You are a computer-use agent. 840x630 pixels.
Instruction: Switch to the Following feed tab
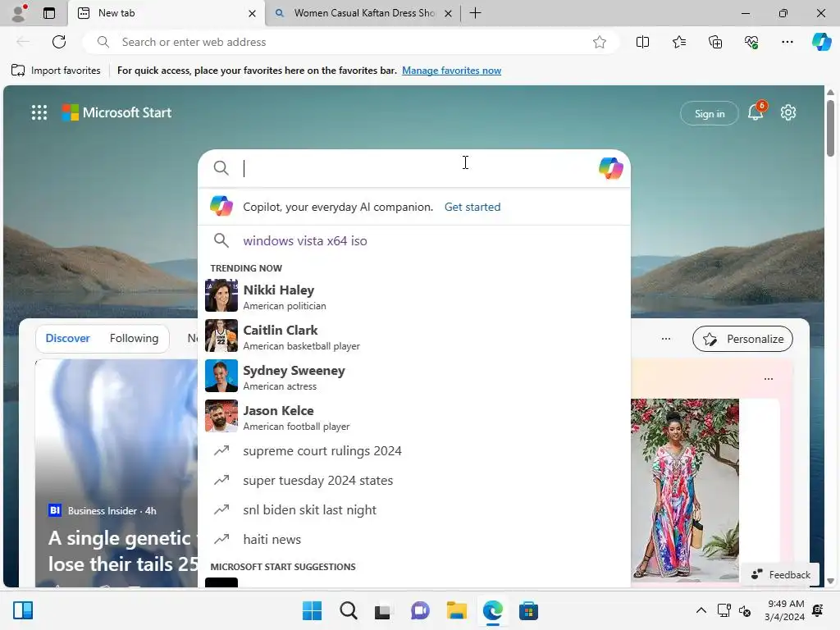[x=134, y=338]
